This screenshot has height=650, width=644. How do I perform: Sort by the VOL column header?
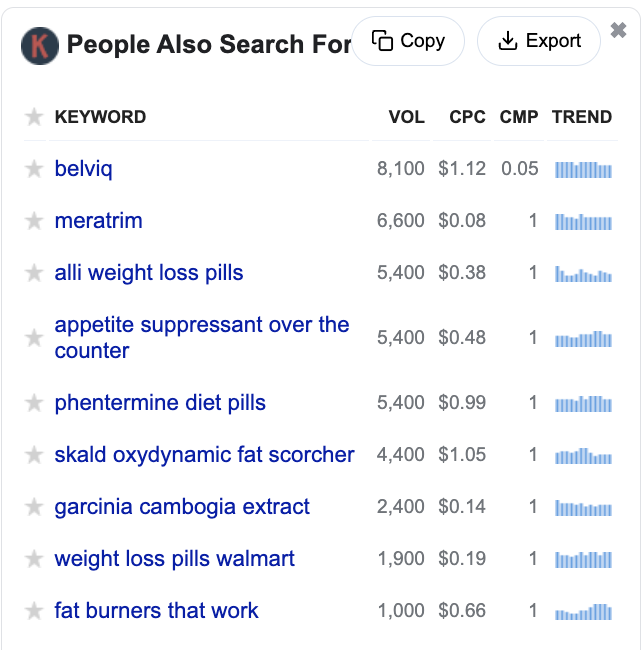pyautogui.click(x=407, y=117)
